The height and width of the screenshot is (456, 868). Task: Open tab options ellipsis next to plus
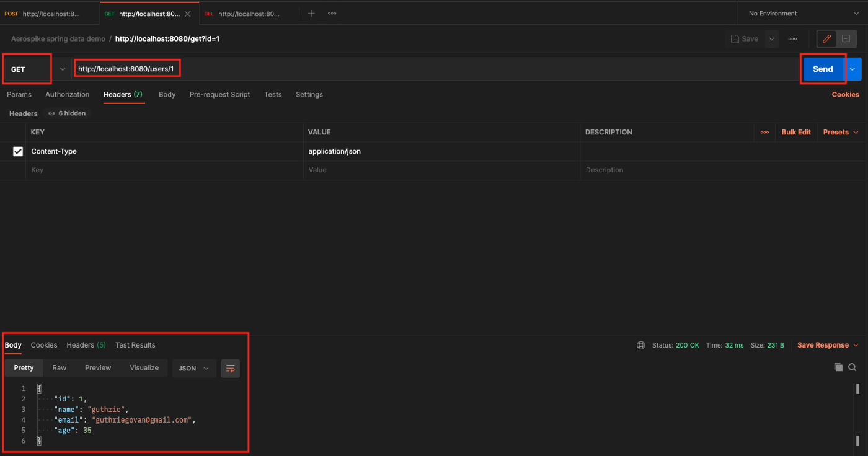point(332,13)
